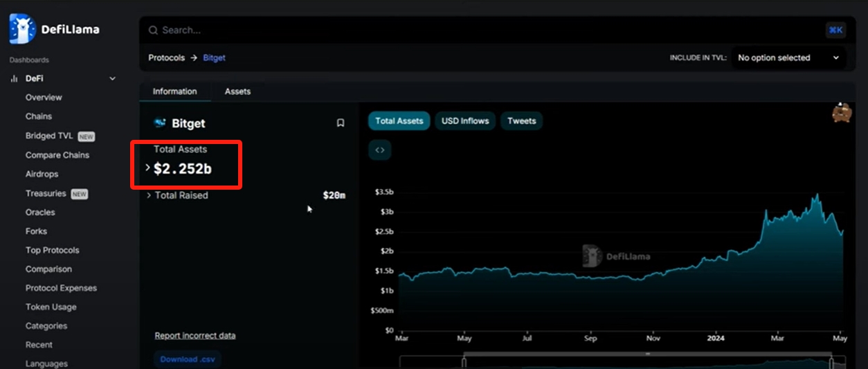Open Protocol Expenses in the sidebar
The height and width of the screenshot is (369, 868).
61,288
